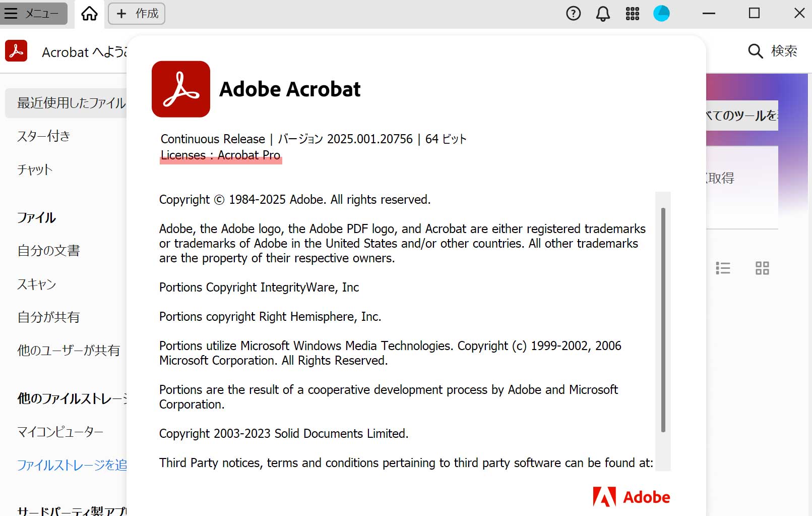812x516 pixels.
Task: Open チャット in the sidebar
Action: [x=34, y=169]
